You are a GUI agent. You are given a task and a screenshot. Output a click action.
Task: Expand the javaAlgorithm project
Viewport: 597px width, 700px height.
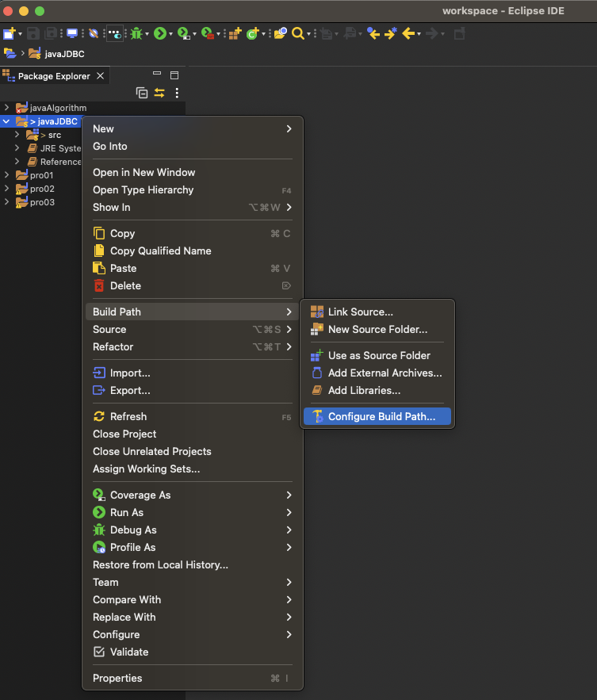pyautogui.click(x=6, y=108)
